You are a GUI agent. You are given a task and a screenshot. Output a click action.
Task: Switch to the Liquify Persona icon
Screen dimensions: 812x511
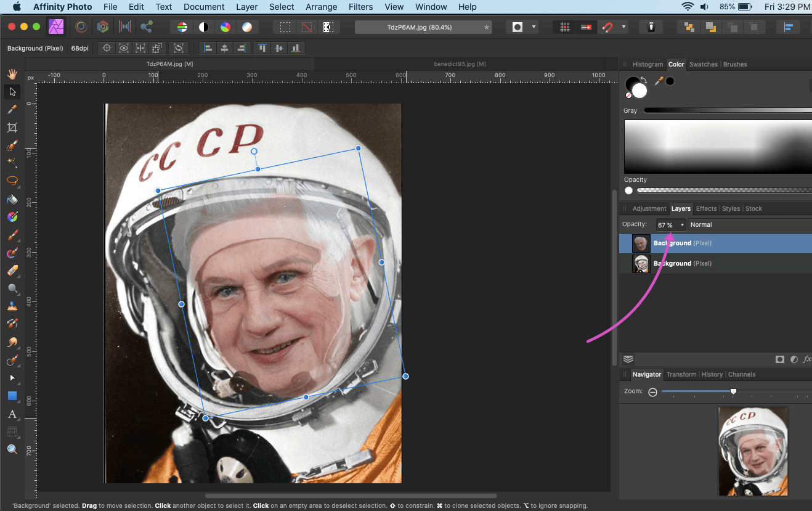point(80,27)
